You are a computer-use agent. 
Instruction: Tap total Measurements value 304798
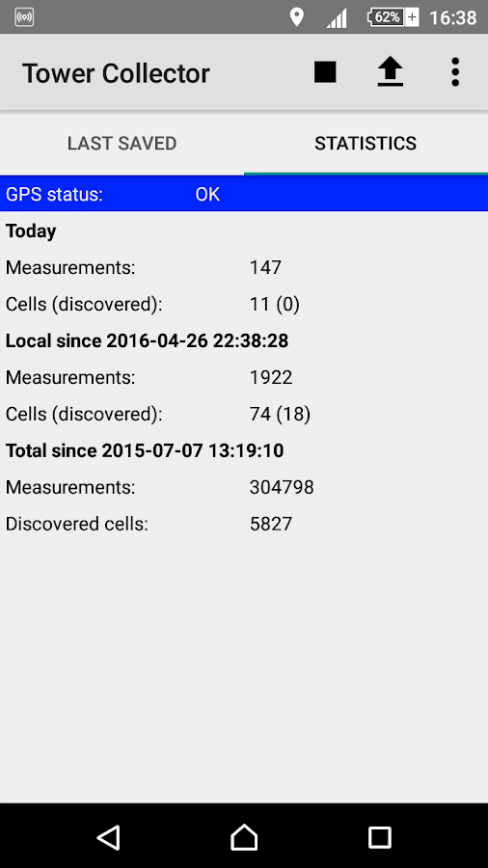(x=282, y=488)
